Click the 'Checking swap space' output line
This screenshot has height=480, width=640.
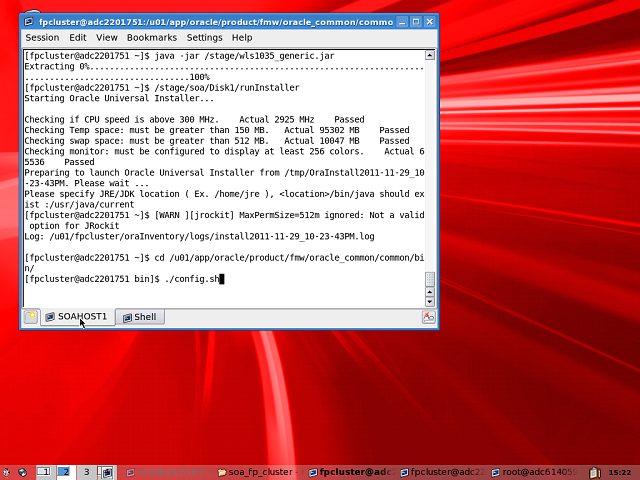coord(217,141)
